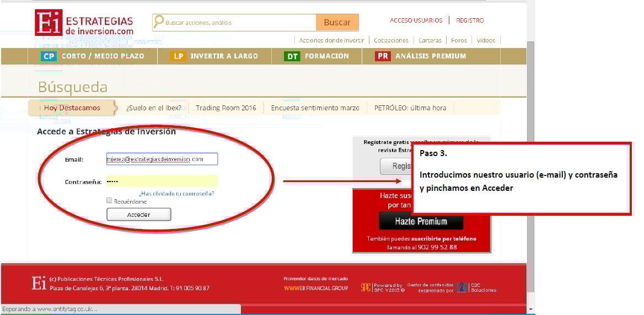Click the PR badge icon

pyautogui.click(x=383, y=56)
